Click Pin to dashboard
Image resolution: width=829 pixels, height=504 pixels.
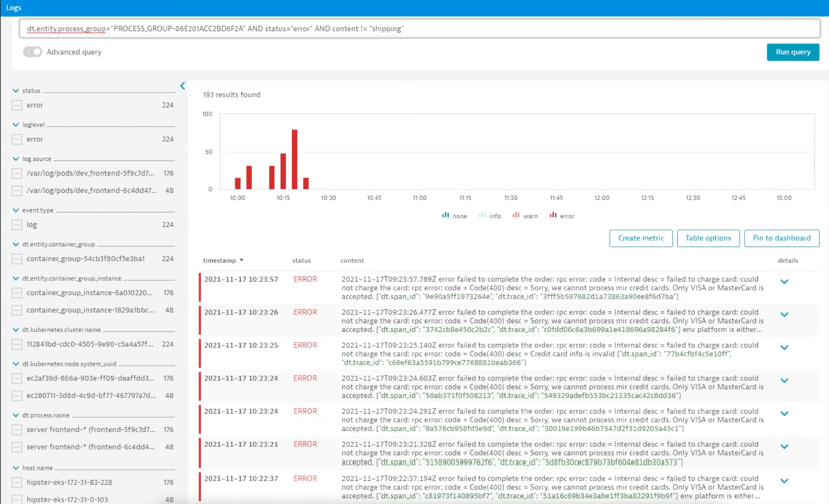click(x=781, y=238)
